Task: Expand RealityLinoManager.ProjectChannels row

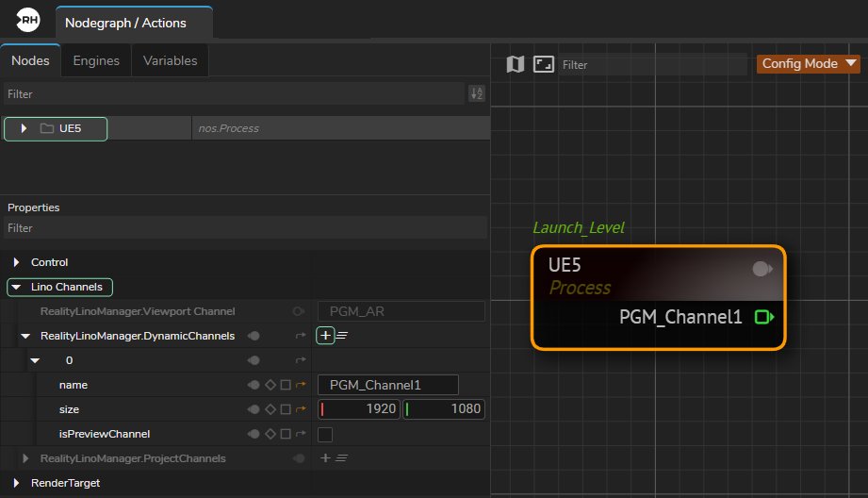Action: click(25, 458)
